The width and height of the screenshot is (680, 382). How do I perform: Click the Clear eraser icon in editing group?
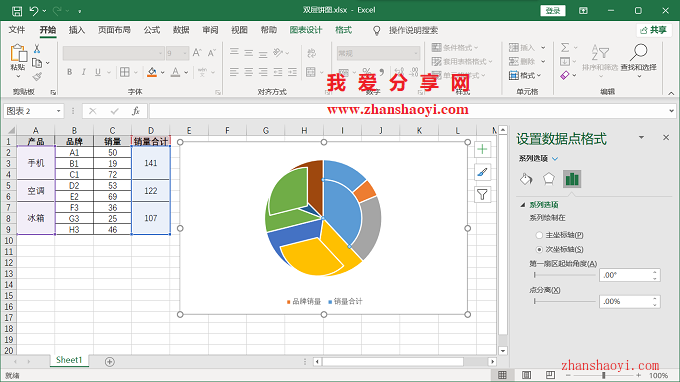point(565,75)
